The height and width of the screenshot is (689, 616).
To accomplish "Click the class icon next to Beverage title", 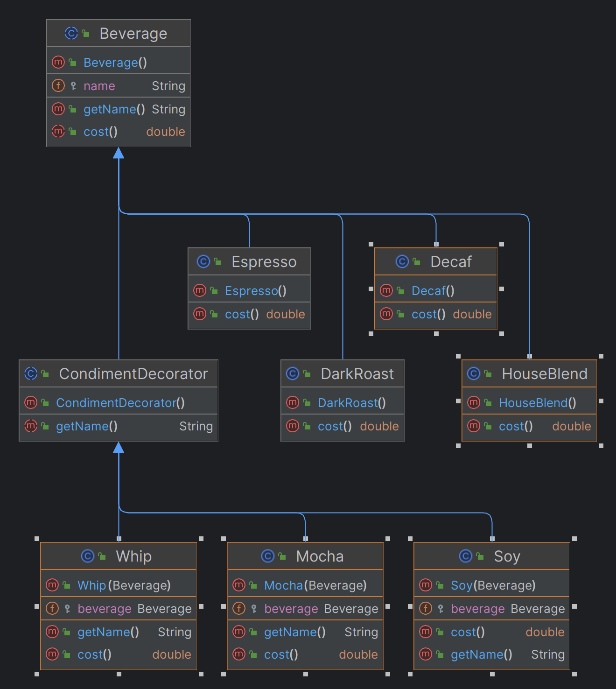I will point(71,33).
